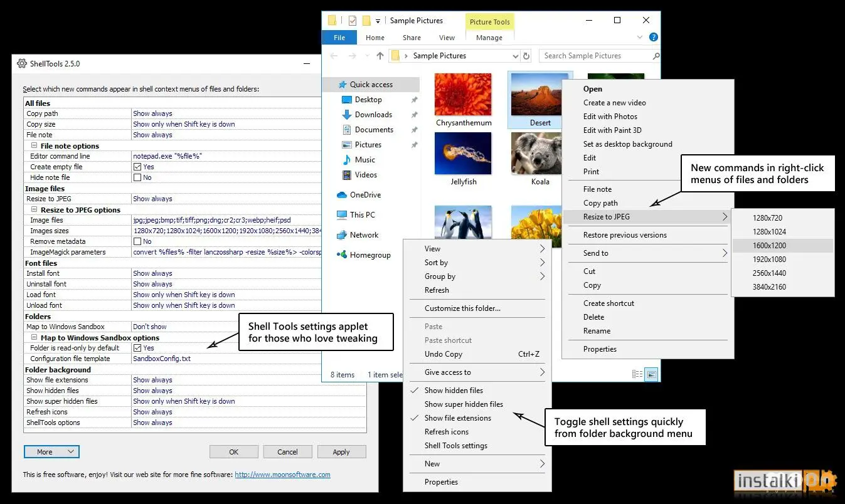The height and width of the screenshot is (504, 845).
Task: Expand the address bar history dropdown
Action: point(516,56)
